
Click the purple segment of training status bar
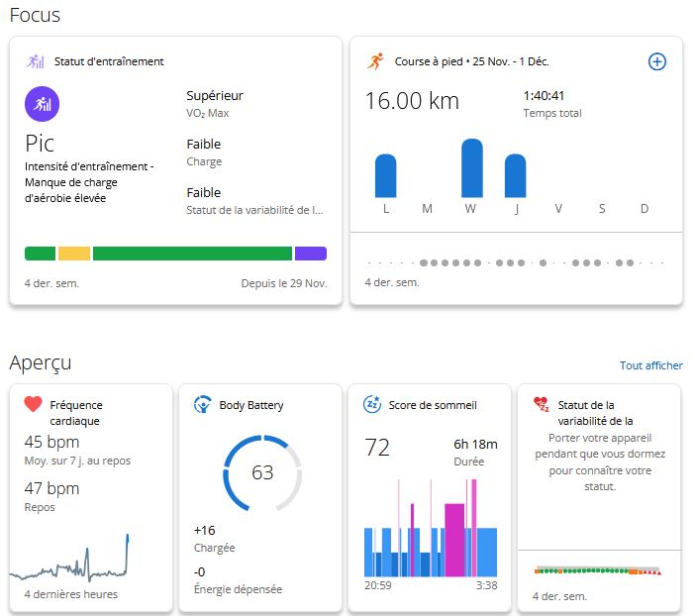[x=310, y=254]
